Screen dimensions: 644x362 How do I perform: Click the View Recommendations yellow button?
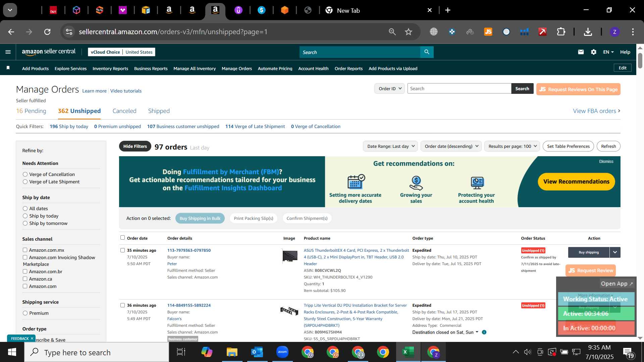click(576, 182)
